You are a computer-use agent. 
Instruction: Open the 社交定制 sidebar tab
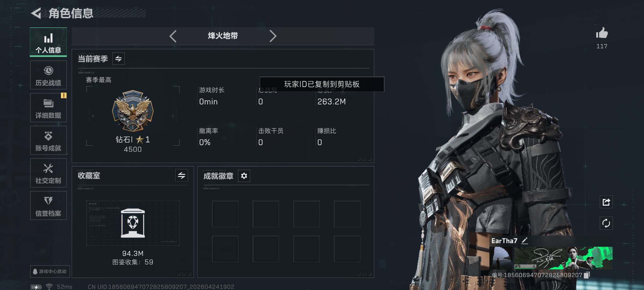(x=48, y=173)
